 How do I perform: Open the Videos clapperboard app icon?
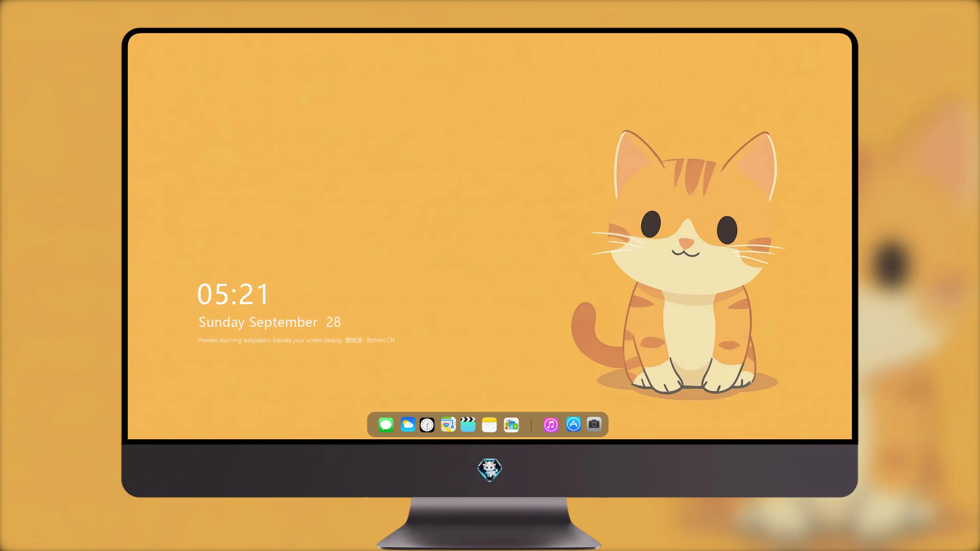coord(468,424)
